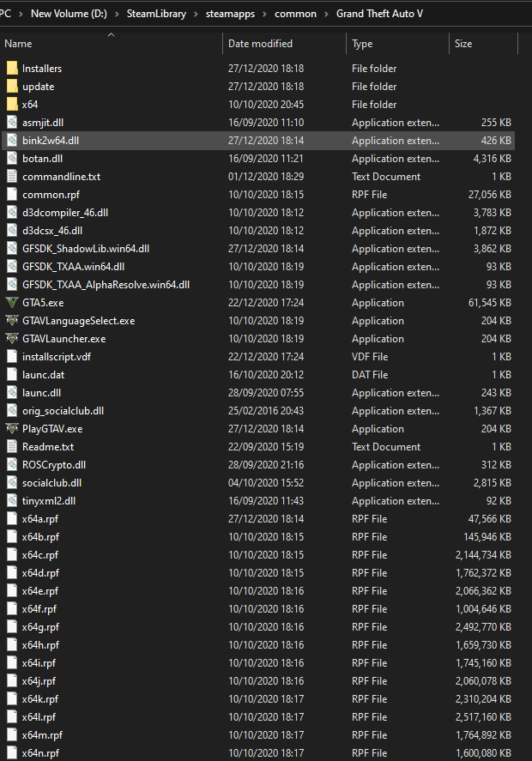The width and height of the screenshot is (532, 761).
Task: Click the common.rpf file icon
Action: pyautogui.click(x=12, y=195)
